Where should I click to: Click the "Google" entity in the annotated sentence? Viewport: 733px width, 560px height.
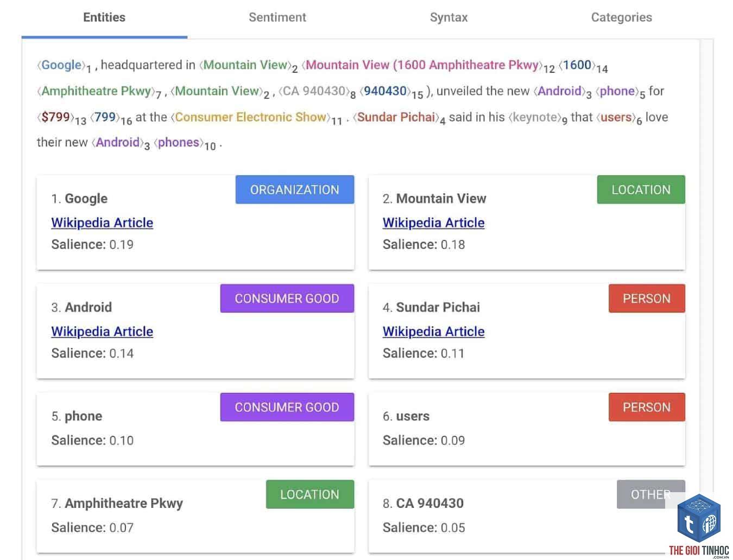point(61,65)
